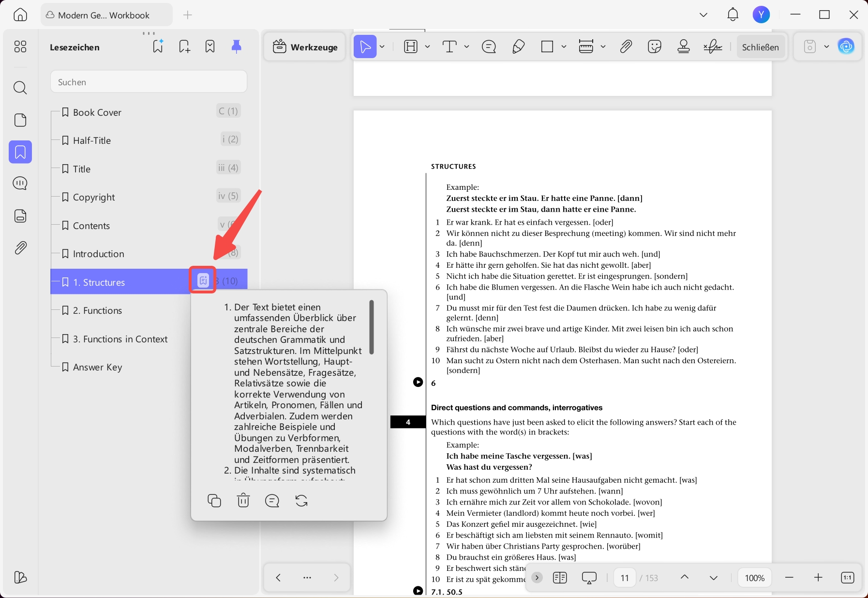Open the stamp tool

[683, 46]
